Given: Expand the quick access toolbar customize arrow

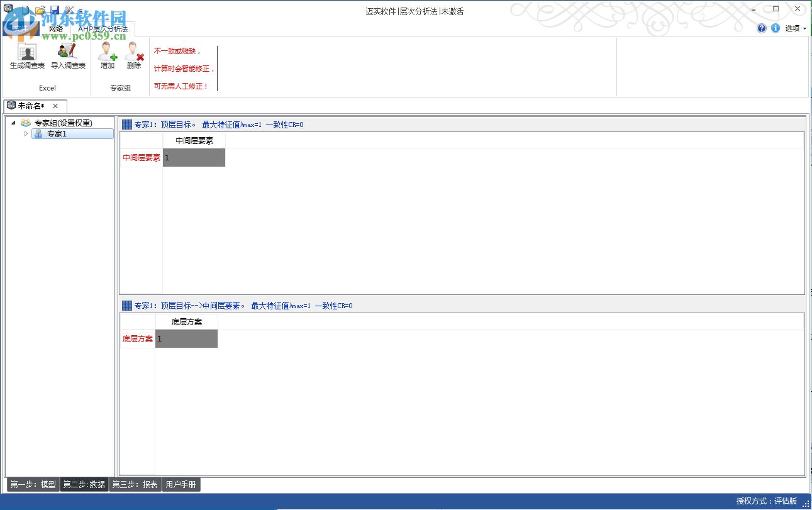Looking at the screenshot, I should (81, 11).
